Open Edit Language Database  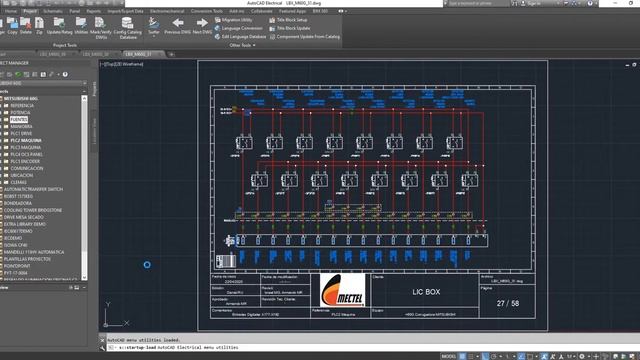240,37
